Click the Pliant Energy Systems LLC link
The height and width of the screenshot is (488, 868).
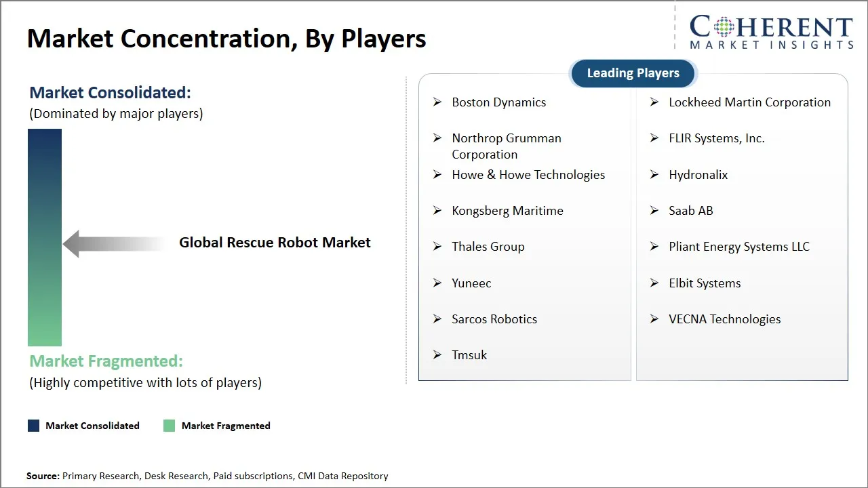click(739, 247)
